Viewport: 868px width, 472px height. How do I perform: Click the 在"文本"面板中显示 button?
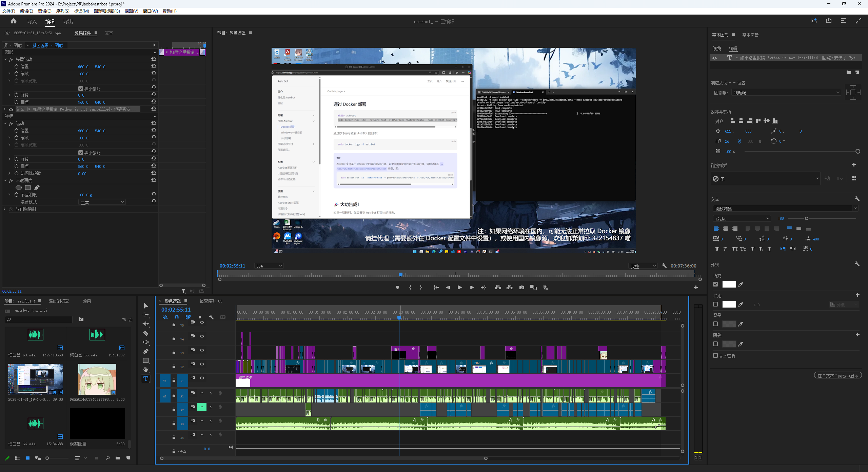tap(837, 375)
